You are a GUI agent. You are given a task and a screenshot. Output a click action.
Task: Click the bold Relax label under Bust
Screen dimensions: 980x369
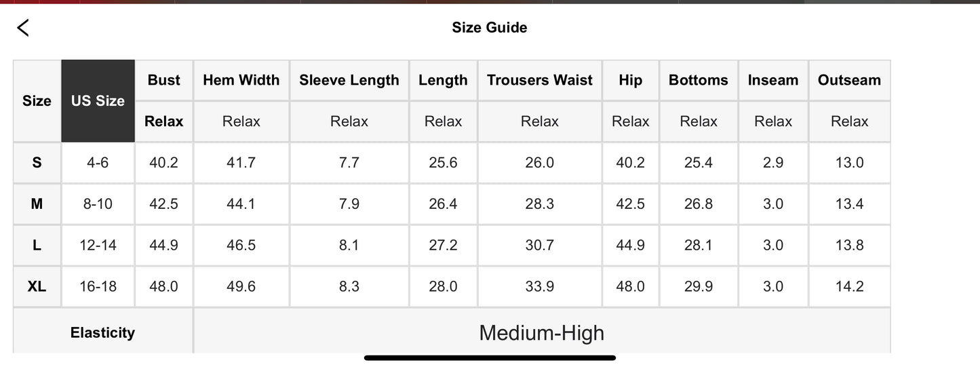164,121
